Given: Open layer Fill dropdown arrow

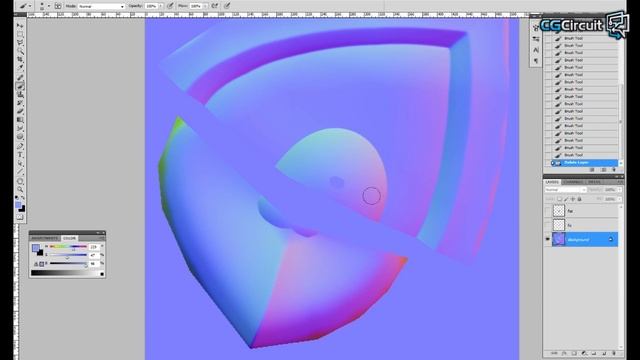Looking at the screenshot, I should pos(620,199).
